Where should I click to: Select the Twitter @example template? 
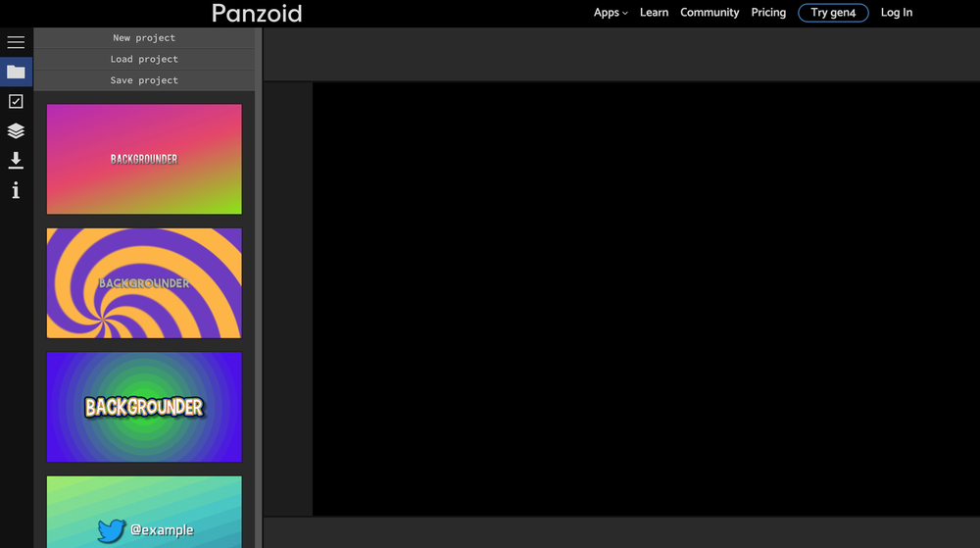(144, 513)
